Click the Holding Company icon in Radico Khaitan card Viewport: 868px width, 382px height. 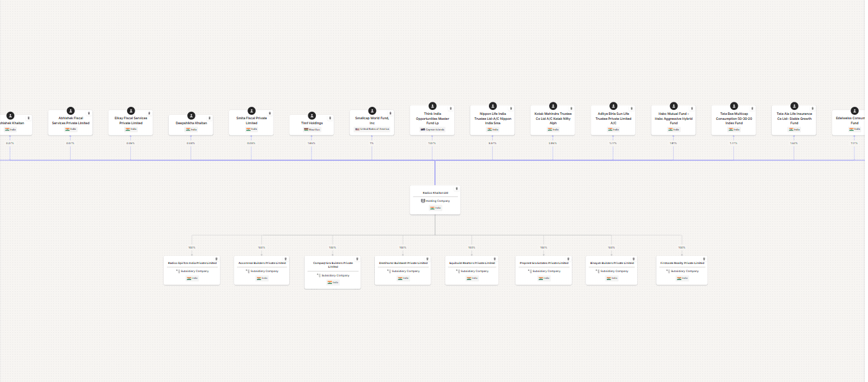423,201
